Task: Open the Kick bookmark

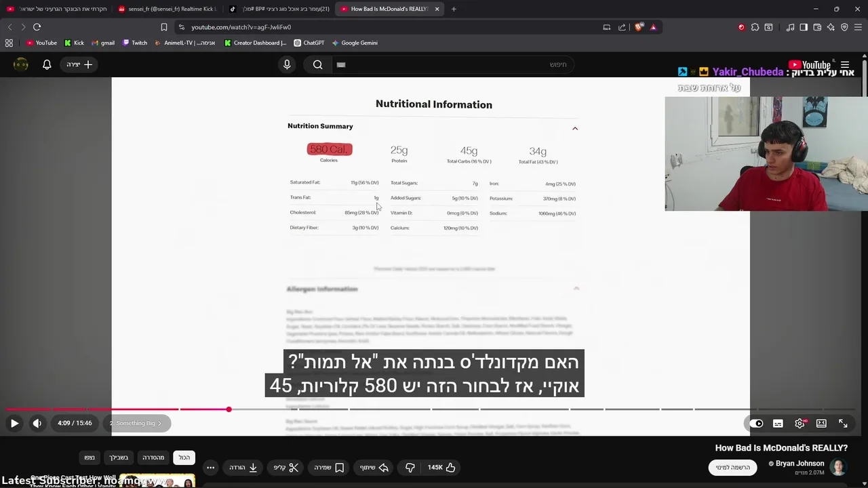Action: coord(74,43)
